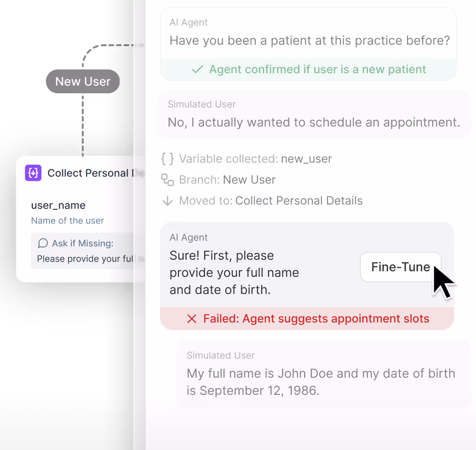Click the user_name variable label
Screen dimensions: 476x450
[58, 205]
